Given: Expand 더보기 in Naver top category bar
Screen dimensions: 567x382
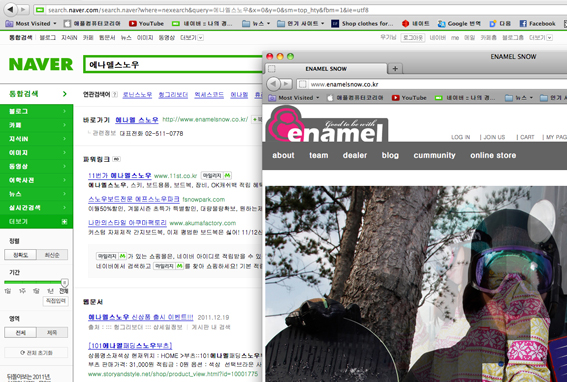Looking at the screenshot, I should click(x=192, y=38).
